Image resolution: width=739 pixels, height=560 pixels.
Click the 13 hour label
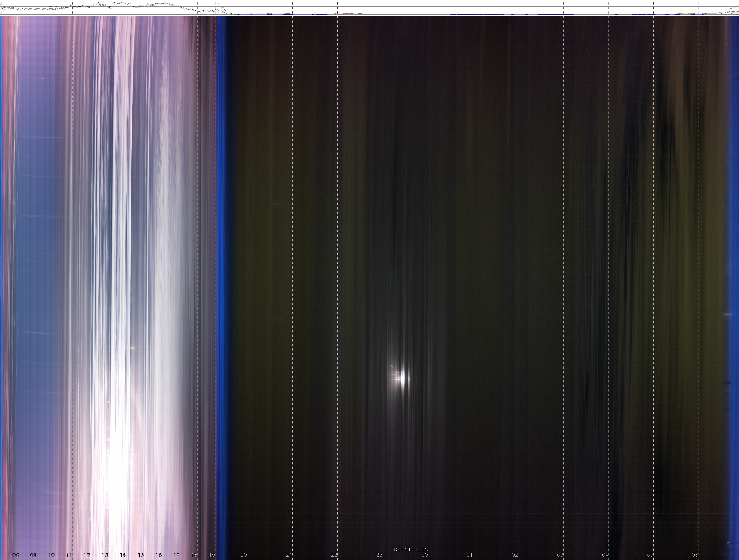(105, 555)
